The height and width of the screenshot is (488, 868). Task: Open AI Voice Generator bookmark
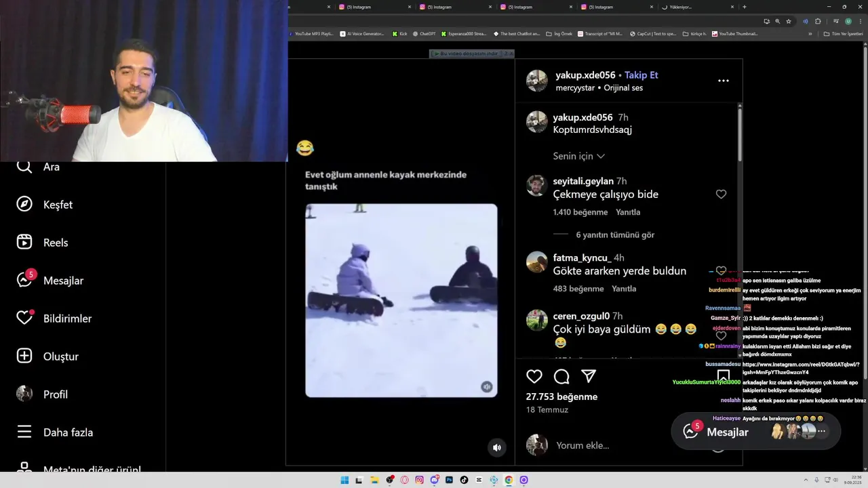[x=362, y=34]
